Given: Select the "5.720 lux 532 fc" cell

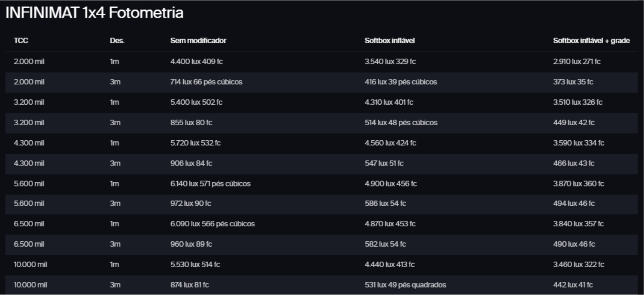Looking at the screenshot, I should click(195, 143).
